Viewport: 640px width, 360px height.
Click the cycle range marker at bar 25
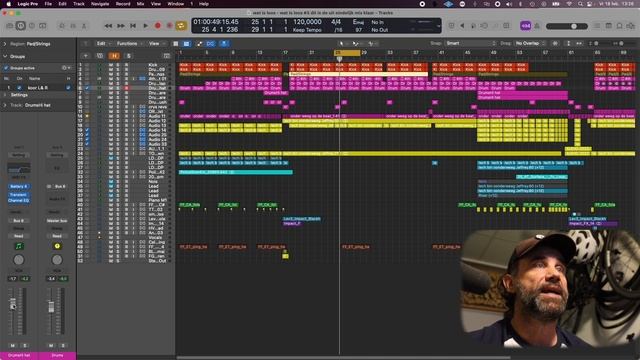point(347,53)
